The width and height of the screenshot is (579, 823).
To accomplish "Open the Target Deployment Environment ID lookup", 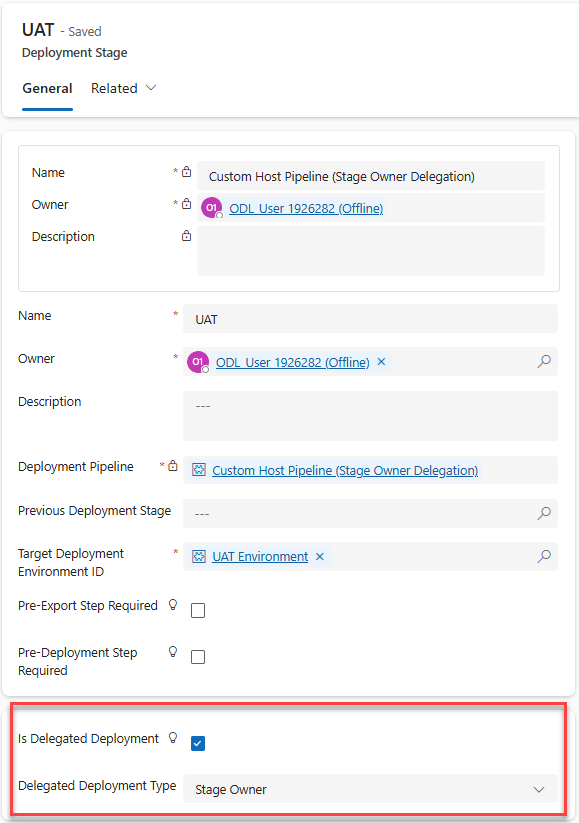I will tap(543, 556).
